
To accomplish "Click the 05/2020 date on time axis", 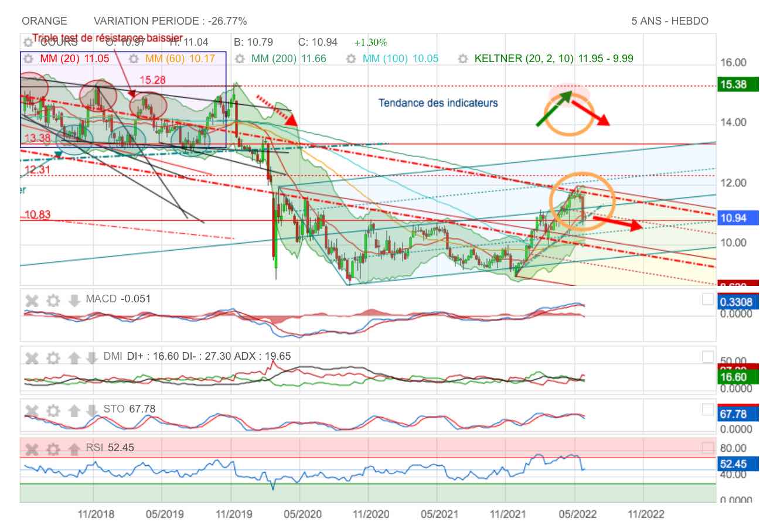I will tap(302, 514).
